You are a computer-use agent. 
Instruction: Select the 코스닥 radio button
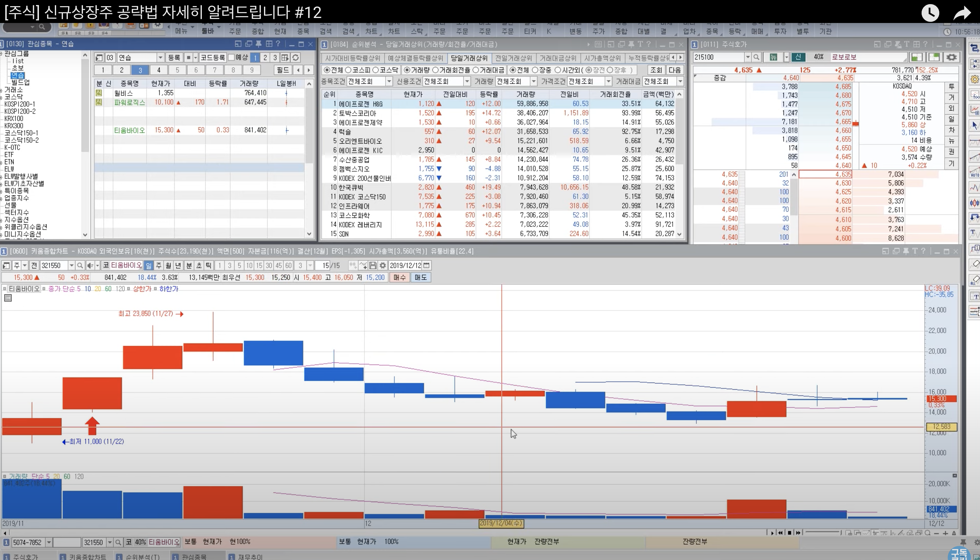click(x=376, y=70)
